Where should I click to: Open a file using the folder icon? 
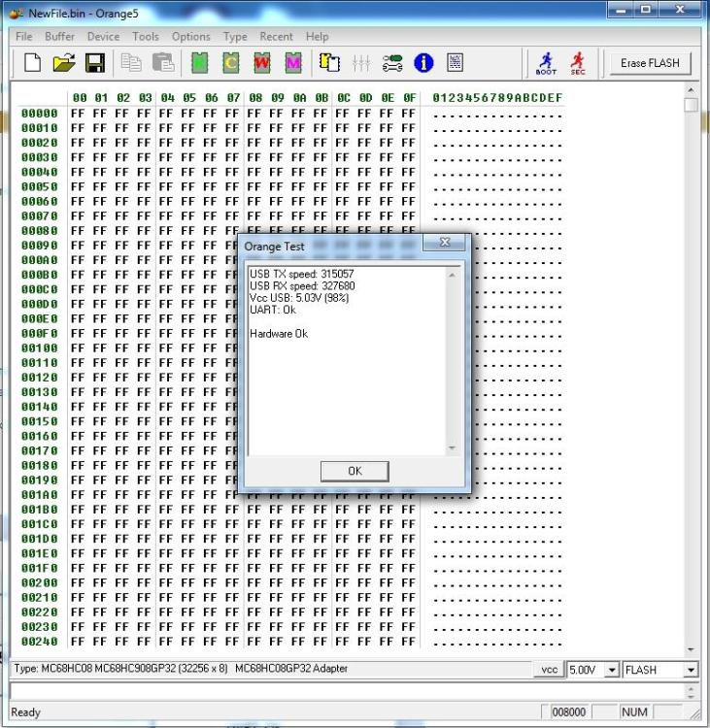64,63
